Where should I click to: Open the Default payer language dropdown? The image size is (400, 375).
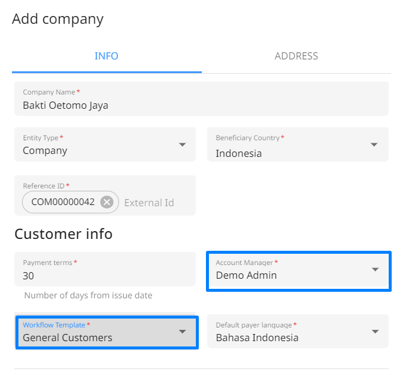coord(298,331)
